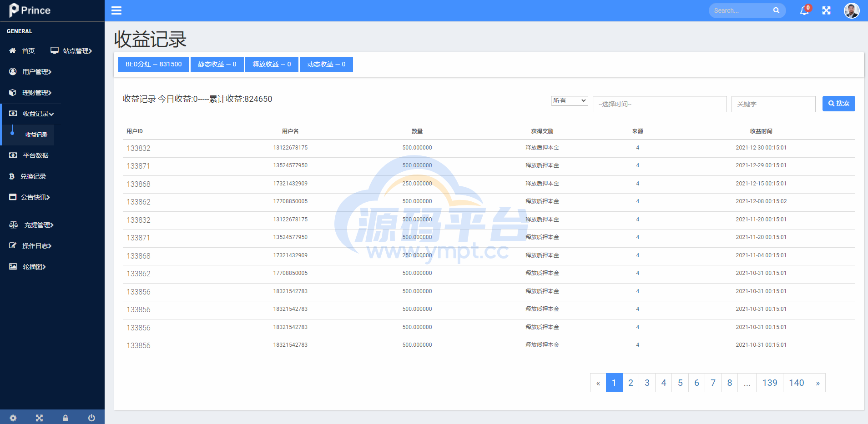Focus the 关键字 keyword input
The image size is (868, 424).
pos(773,104)
